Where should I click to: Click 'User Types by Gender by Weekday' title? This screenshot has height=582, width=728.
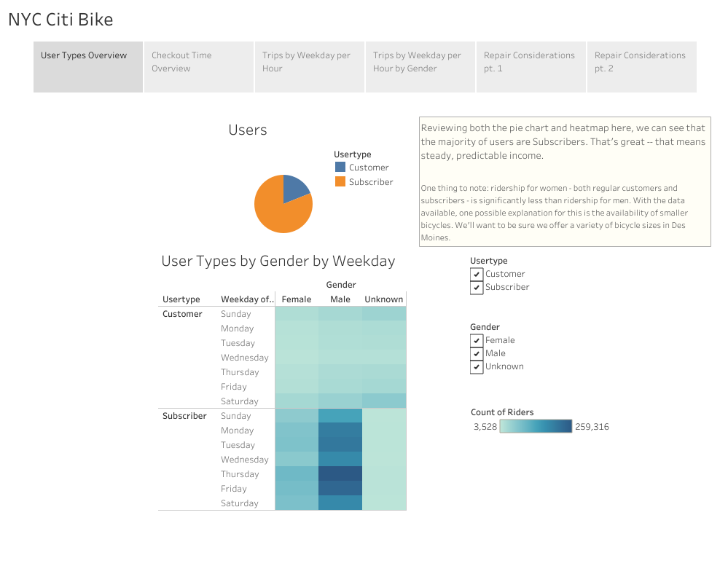pyautogui.click(x=278, y=261)
